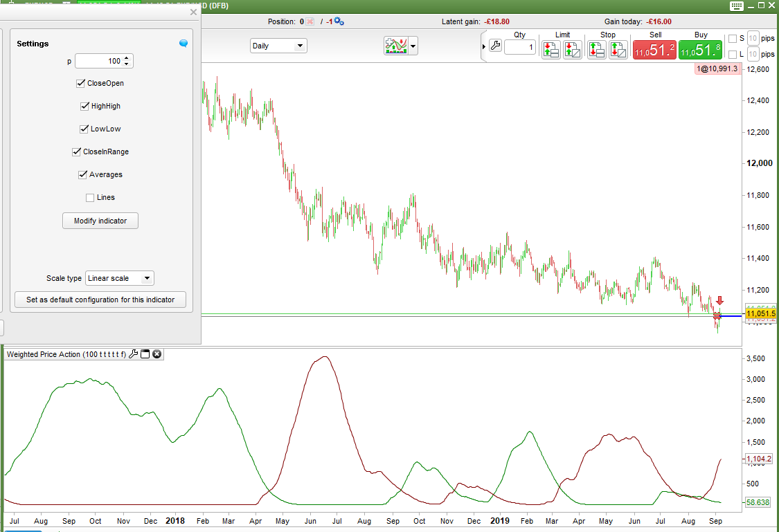Viewport: 779px width, 532px height.
Task: Click the Qty input field
Action: point(519,47)
